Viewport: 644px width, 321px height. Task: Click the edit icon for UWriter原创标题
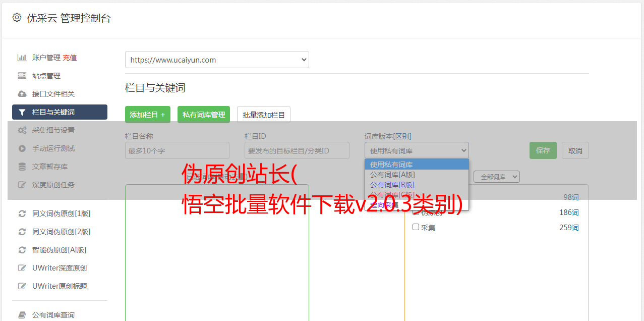pyautogui.click(x=22, y=286)
